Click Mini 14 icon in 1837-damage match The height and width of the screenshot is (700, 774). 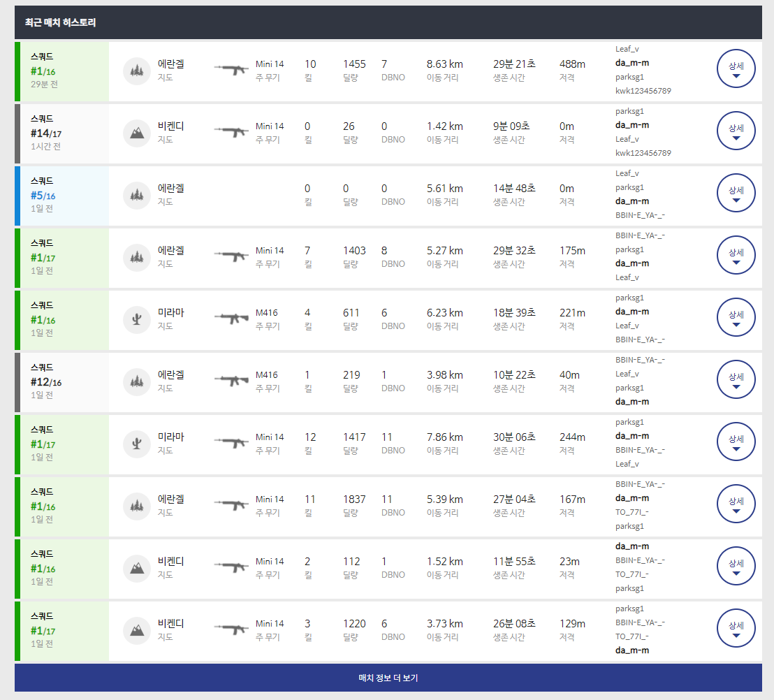tap(231, 505)
